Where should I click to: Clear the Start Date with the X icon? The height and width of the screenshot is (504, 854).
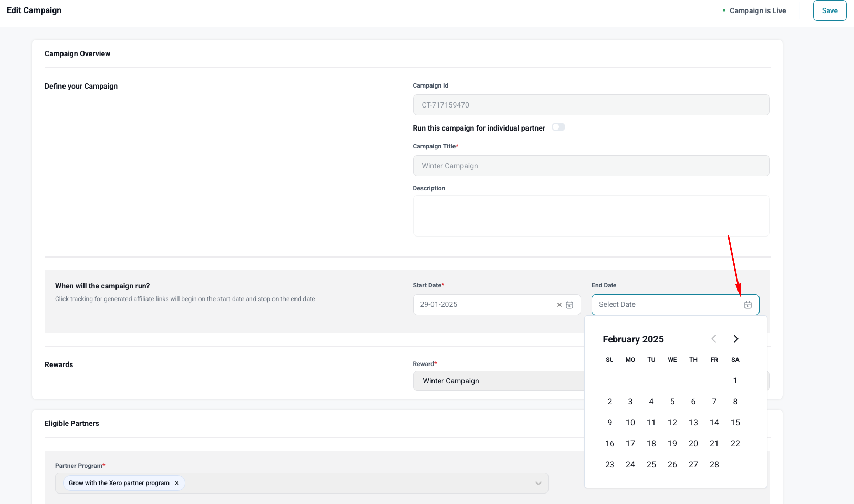coord(559,305)
